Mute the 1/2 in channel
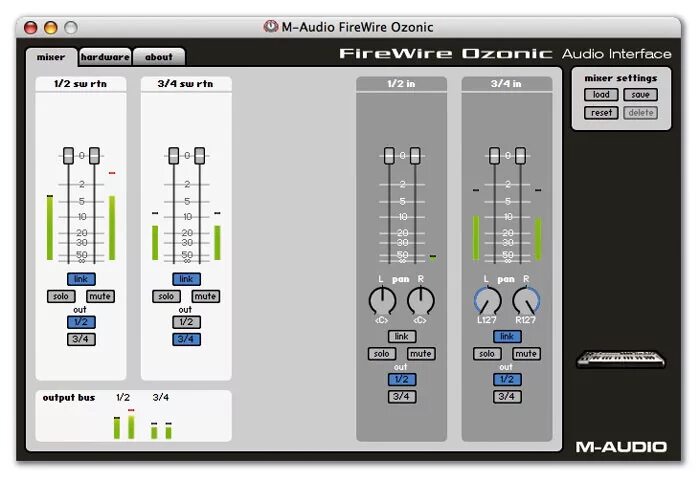 coord(421,354)
